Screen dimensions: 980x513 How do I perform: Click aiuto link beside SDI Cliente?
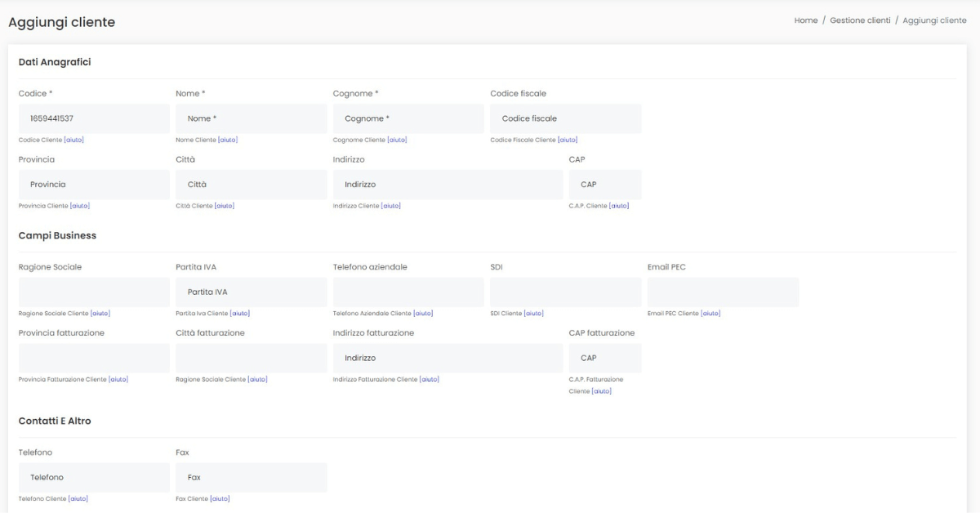coord(533,314)
